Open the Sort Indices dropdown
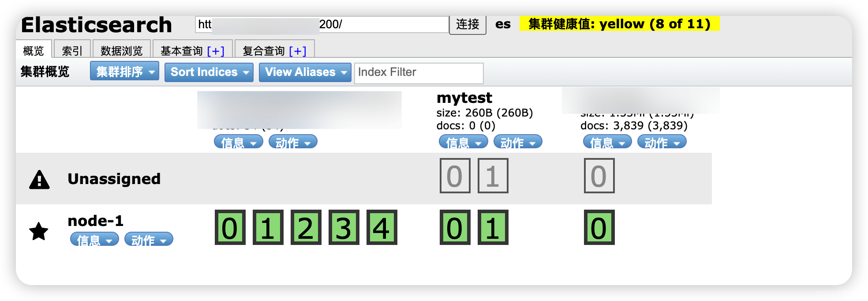The image size is (868, 301). tap(209, 72)
